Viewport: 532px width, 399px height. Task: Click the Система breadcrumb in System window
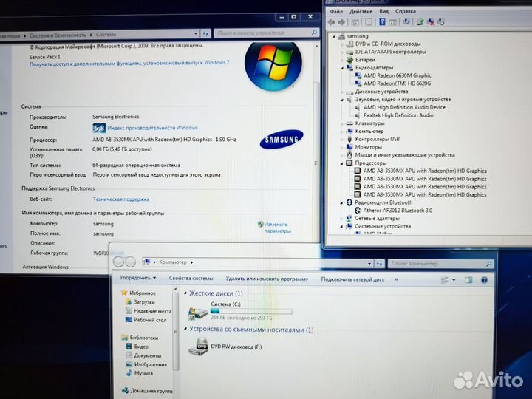tap(106, 35)
